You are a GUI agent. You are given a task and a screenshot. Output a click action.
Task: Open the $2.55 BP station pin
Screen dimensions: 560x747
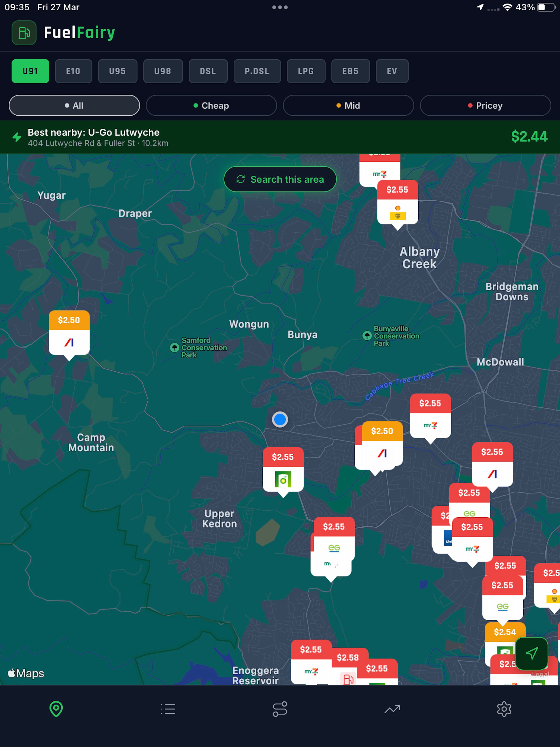pyautogui.click(x=283, y=472)
